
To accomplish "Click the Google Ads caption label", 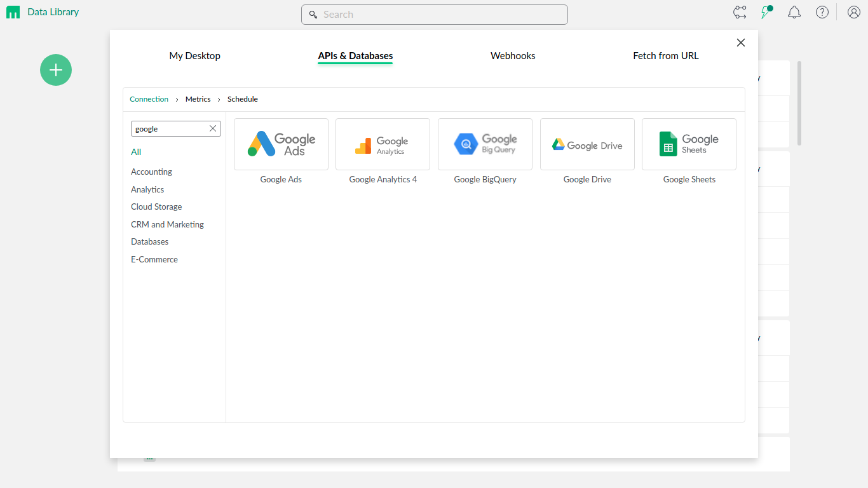I will (x=281, y=179).
